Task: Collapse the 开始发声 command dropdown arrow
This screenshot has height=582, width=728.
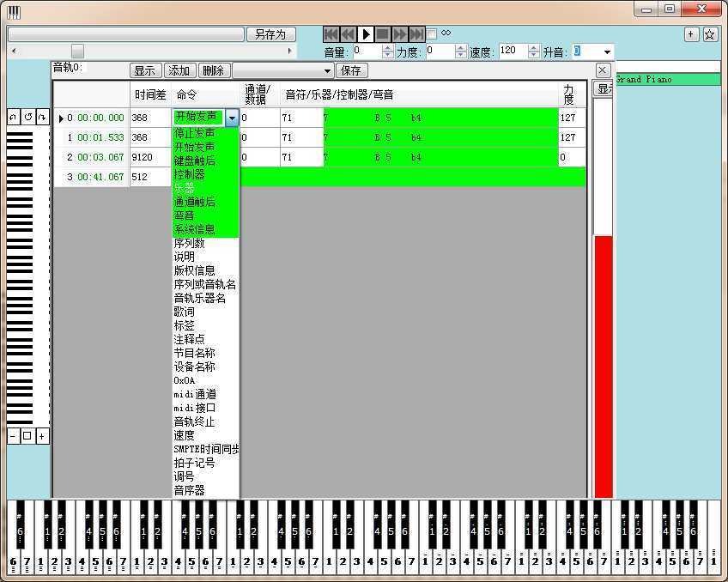Action: 232,118
